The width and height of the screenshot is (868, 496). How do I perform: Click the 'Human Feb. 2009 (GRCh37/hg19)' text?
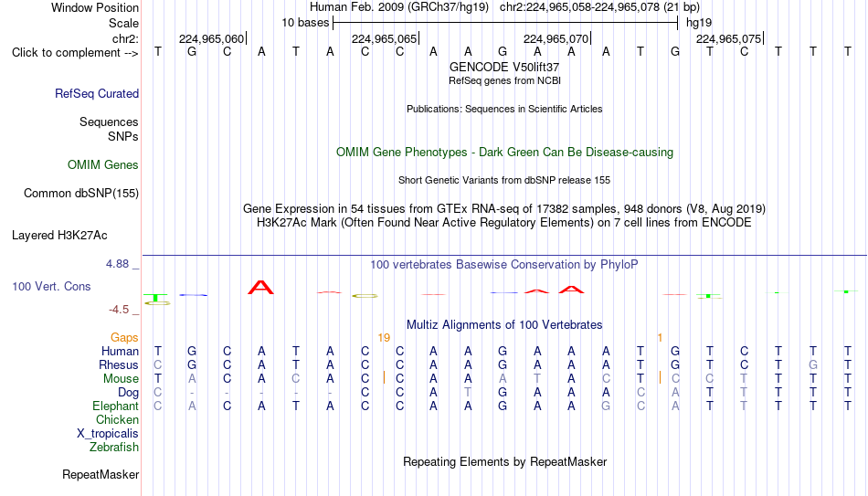399,7
